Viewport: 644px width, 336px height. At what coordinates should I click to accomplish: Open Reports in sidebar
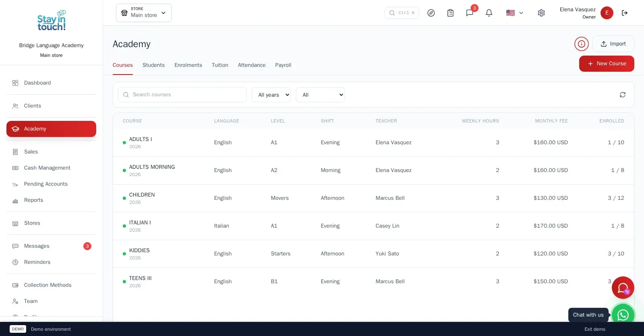(x=51, y=200)
